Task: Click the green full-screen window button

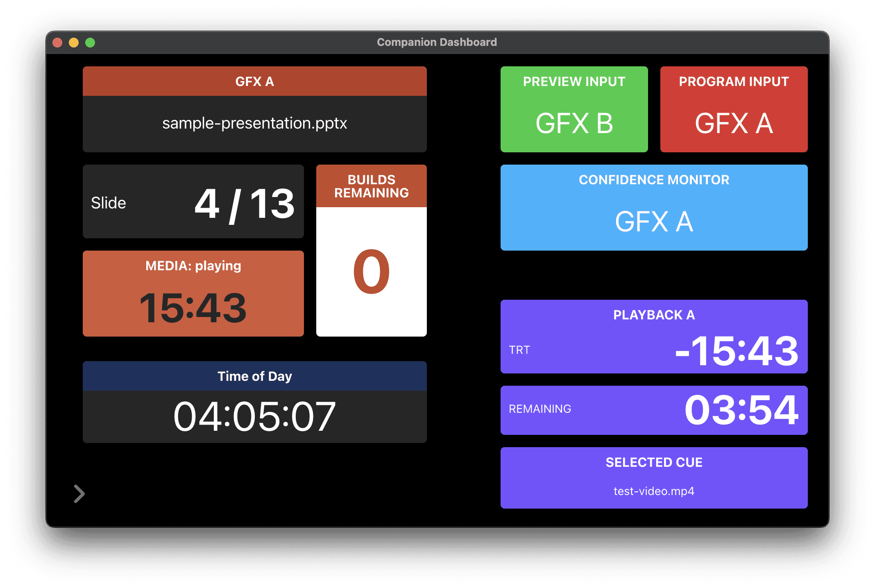Action: 90,43
